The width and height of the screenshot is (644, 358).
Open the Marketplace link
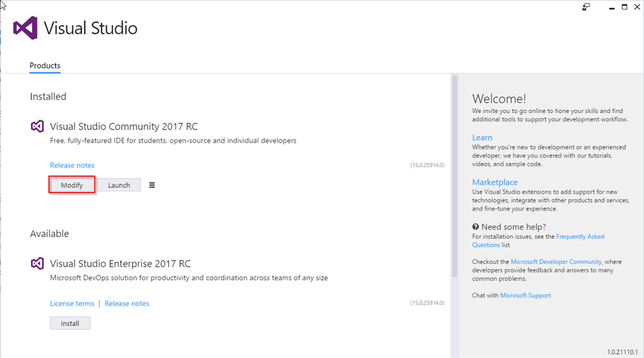[x=495, y=182]
